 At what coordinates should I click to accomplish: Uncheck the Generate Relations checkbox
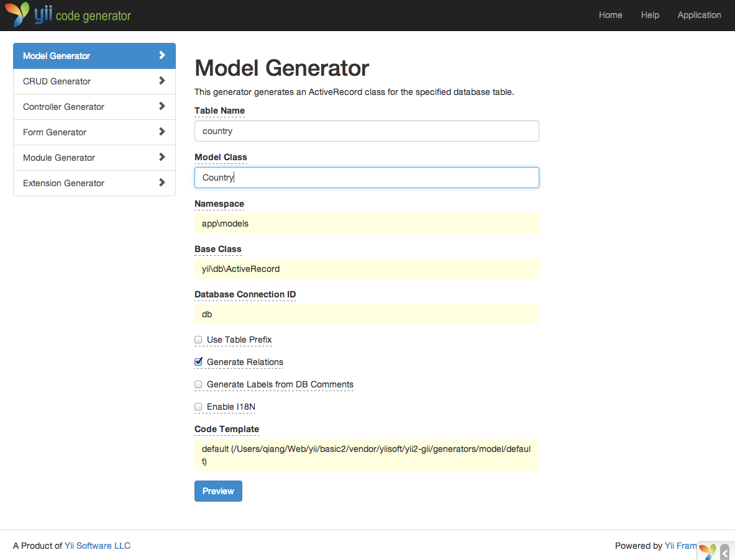[x=198, y=362]
